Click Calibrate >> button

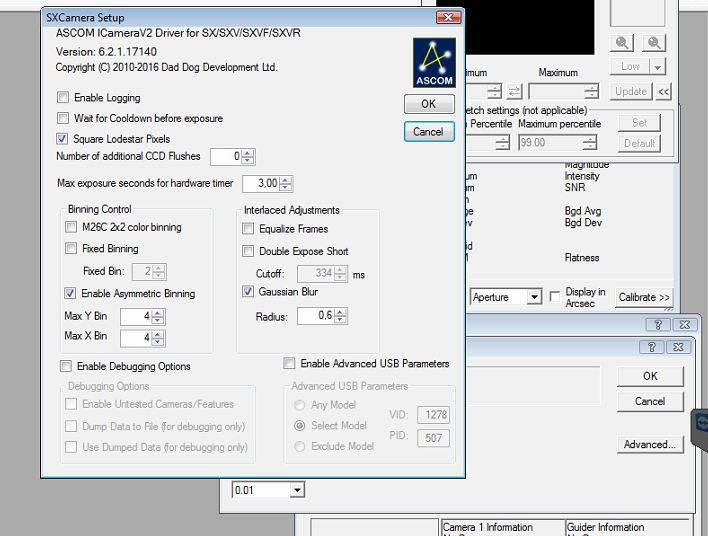(x=644, y=298)
